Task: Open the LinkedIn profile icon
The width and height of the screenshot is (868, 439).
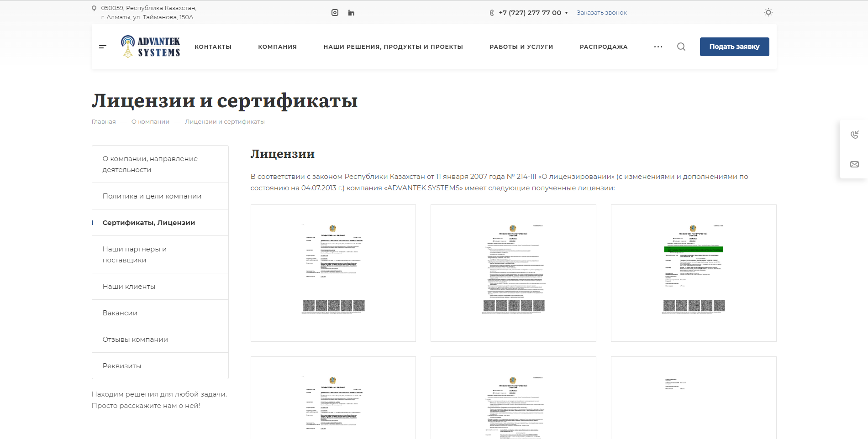Action: pos(351,13)
